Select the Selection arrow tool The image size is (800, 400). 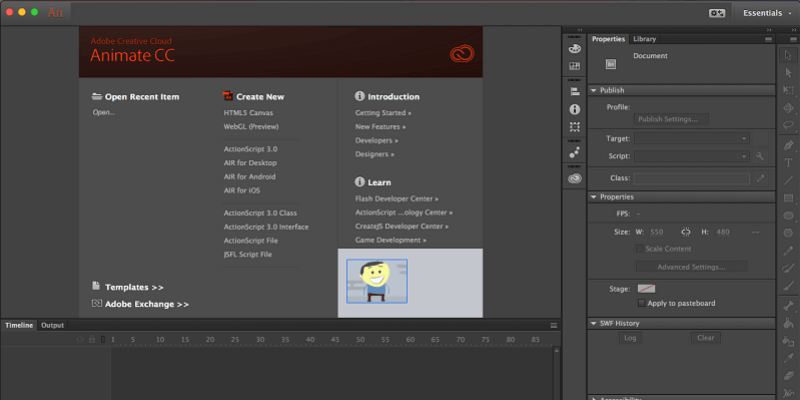788,55
